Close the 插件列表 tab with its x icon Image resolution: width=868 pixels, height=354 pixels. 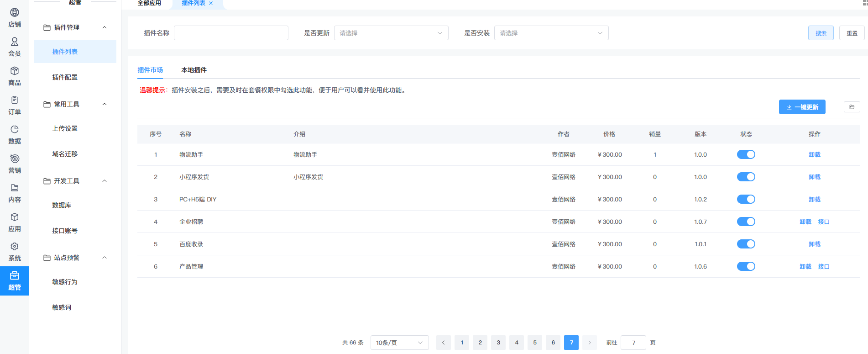211,3
